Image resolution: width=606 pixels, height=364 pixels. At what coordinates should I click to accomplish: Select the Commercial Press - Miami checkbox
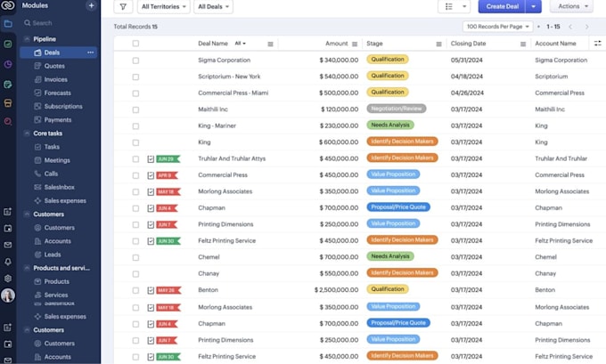[x=135, y=93]
